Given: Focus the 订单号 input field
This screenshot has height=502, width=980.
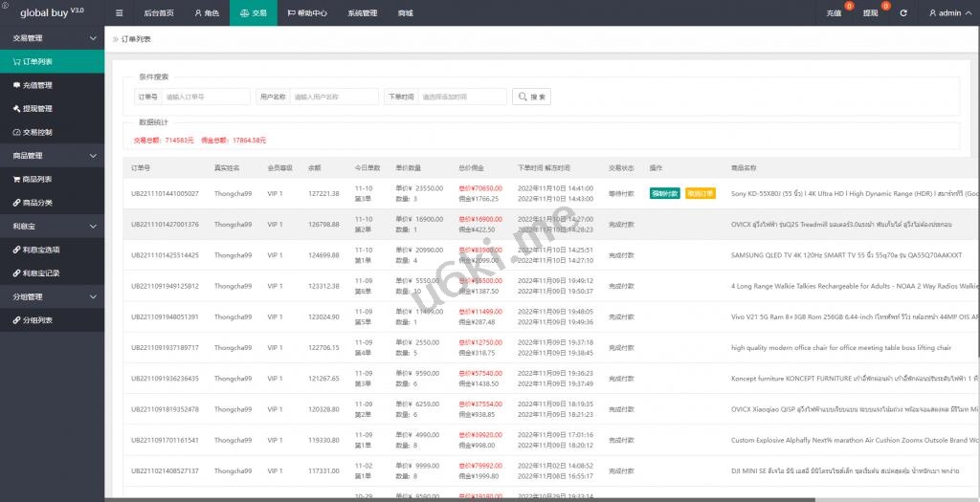Looking at the screenshot, I should coord(207,97).
